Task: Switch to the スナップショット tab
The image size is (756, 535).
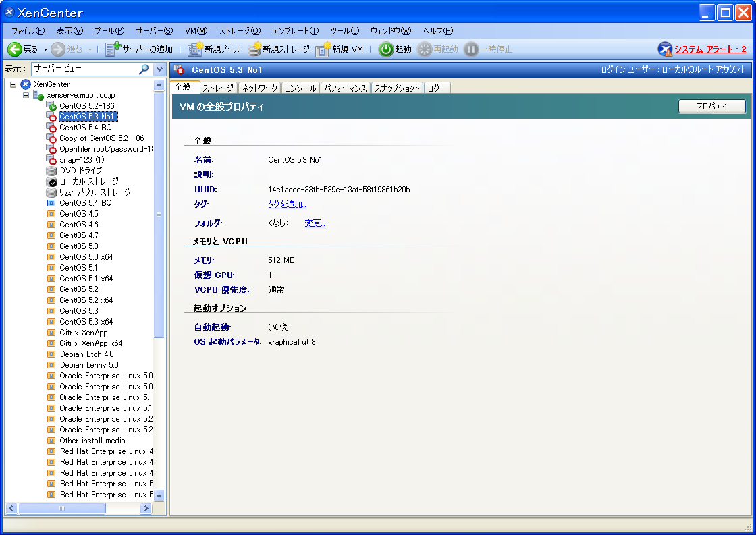Action: point(398,88)
